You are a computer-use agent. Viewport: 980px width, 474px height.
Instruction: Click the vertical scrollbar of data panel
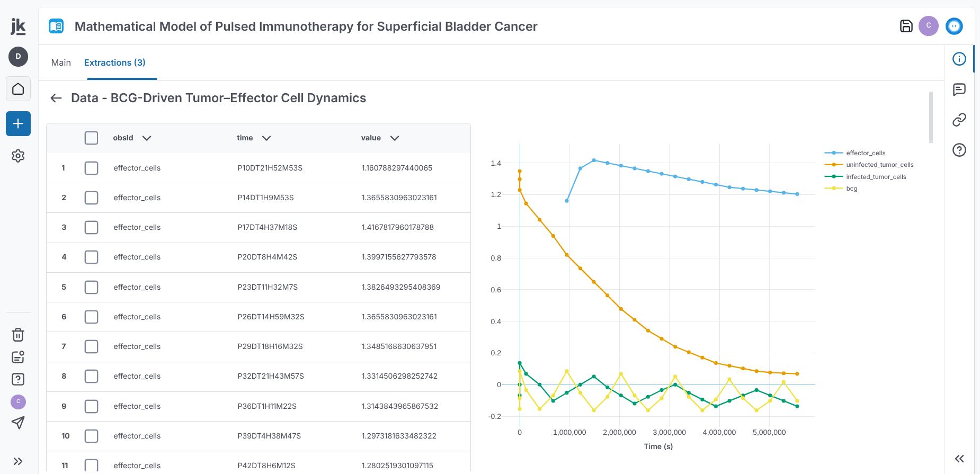click(x=931, y=117)
